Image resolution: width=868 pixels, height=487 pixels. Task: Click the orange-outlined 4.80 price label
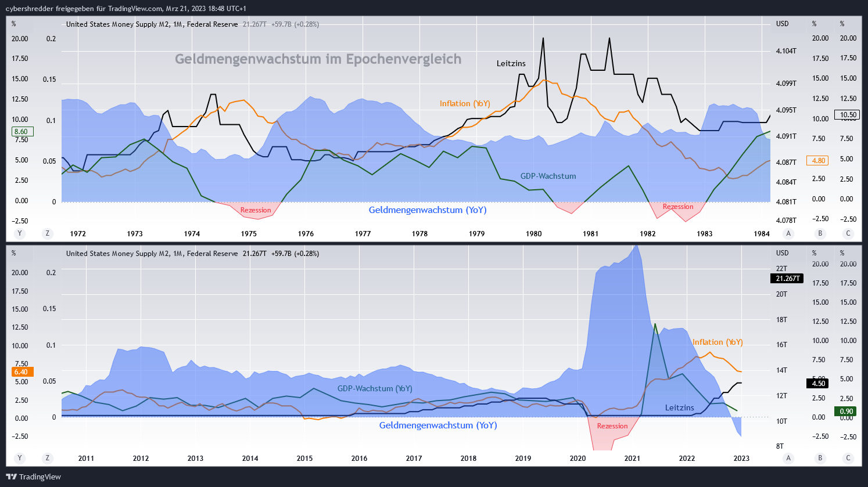(x=818, y=161)
